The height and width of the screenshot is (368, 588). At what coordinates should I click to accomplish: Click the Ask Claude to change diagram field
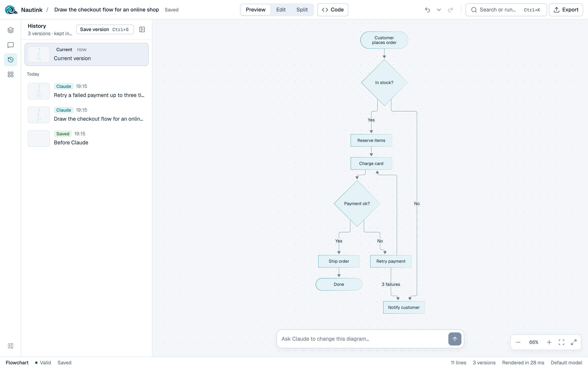363,339
